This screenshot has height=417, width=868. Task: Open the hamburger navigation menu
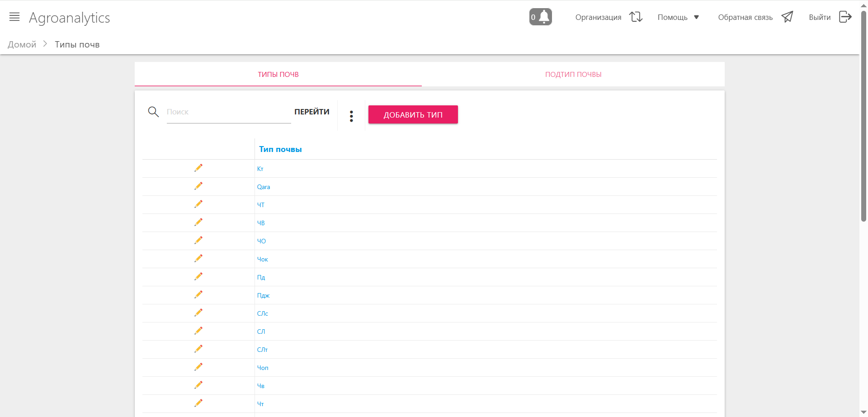click(14, 17)
